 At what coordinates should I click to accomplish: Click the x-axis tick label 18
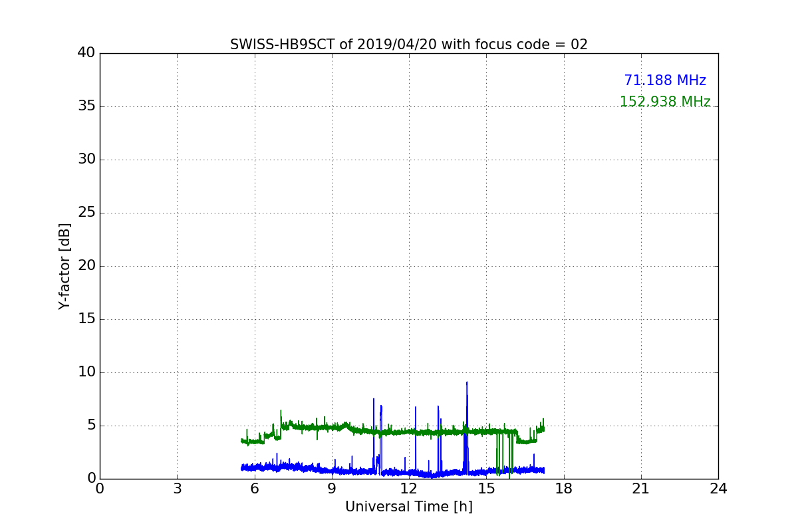564,489
